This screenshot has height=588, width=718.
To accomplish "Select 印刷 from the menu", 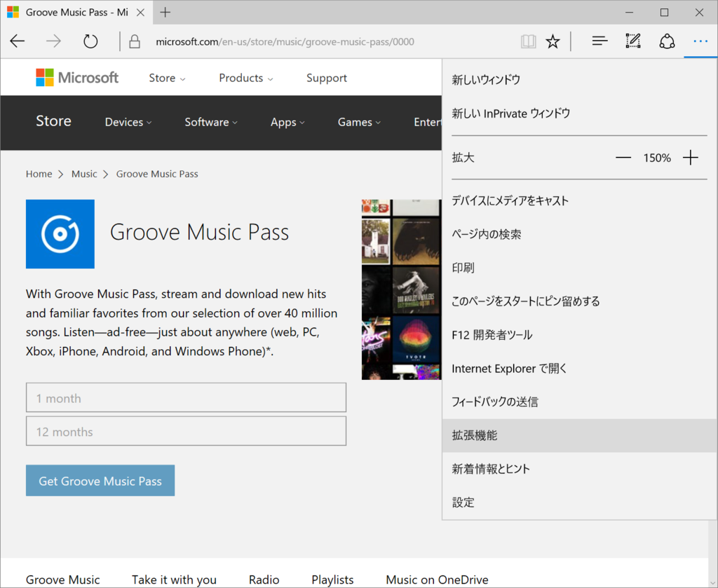I will click(x=580, y=268).
